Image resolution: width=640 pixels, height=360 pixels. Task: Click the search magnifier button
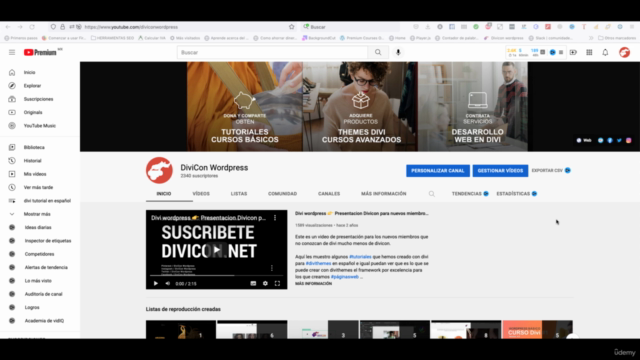[378, 52]
